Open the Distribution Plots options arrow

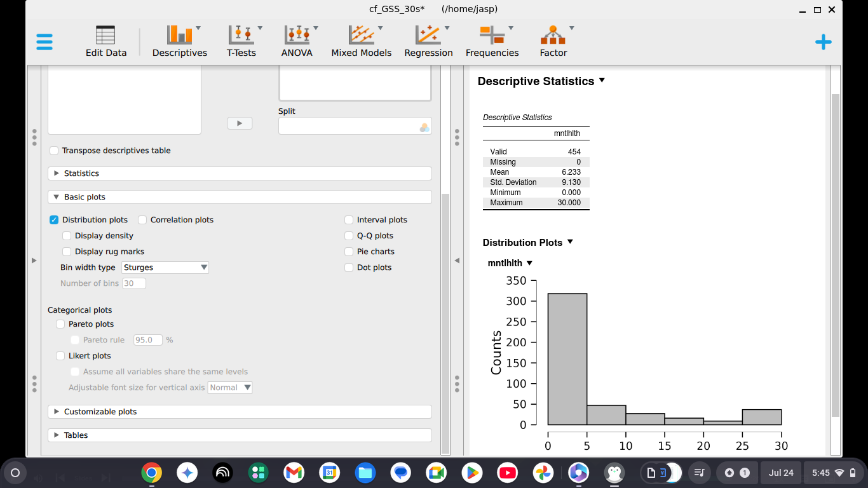click(x=570, y=242)
